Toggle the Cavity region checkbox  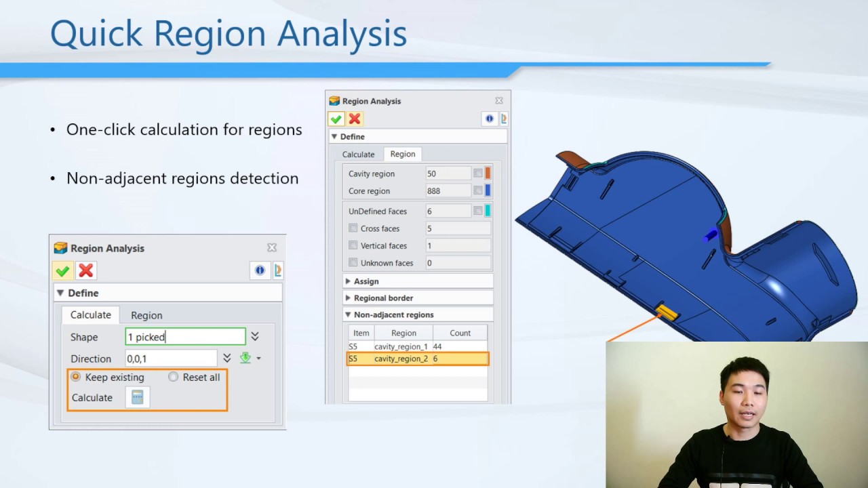[478, 174]
